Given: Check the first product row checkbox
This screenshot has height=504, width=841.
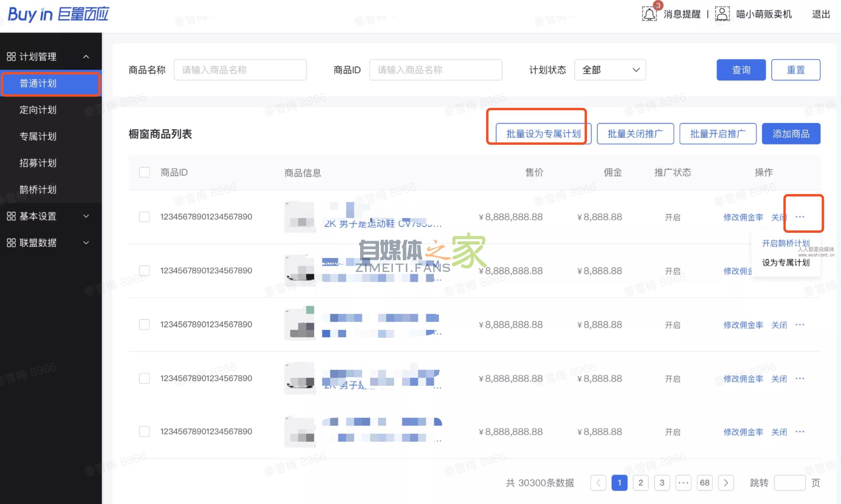Looking at the screenshot, I should 144,217.
